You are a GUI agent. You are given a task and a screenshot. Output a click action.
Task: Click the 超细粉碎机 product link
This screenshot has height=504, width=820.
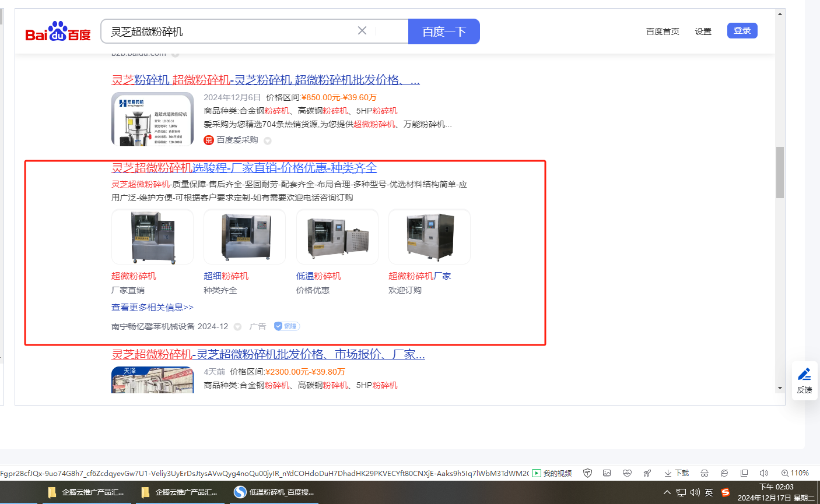pos(226,276)
